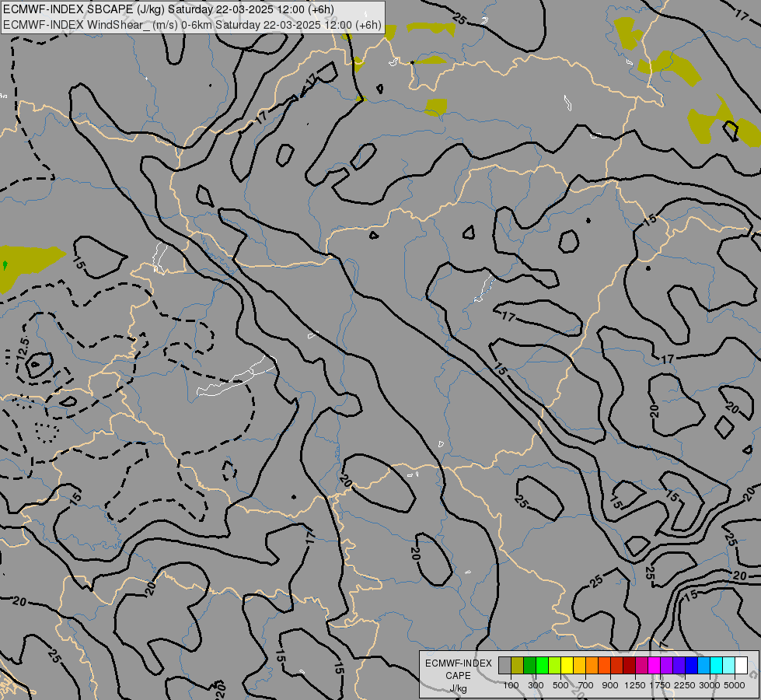Pick the dark red legend swatch
The width and height of the screenshot is (761, 700).
(x=629, y=665)
